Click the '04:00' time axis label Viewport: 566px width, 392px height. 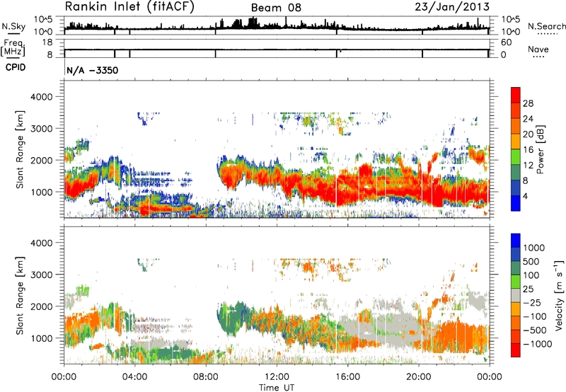(134, 377)
